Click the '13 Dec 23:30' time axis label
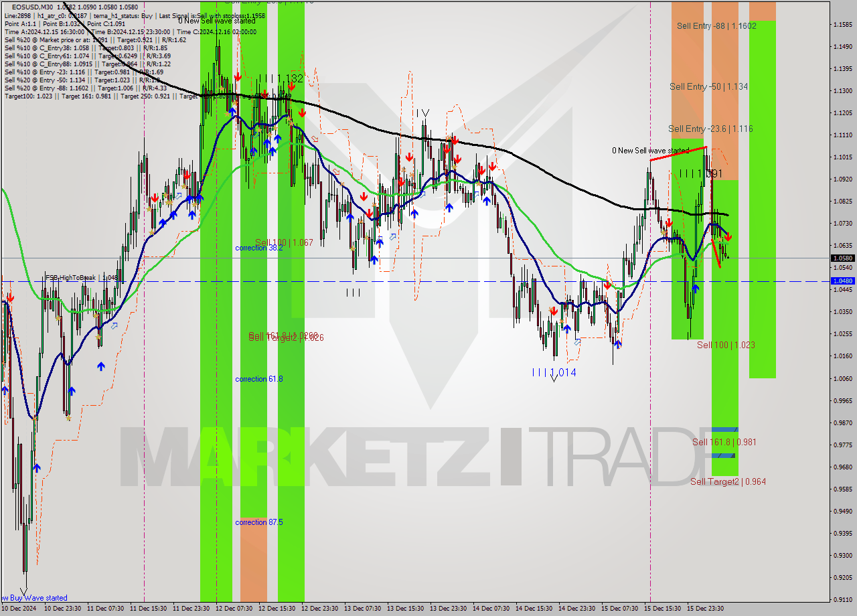Image resolution: width=857 pixels, height=616 pixels. [449, 609]
